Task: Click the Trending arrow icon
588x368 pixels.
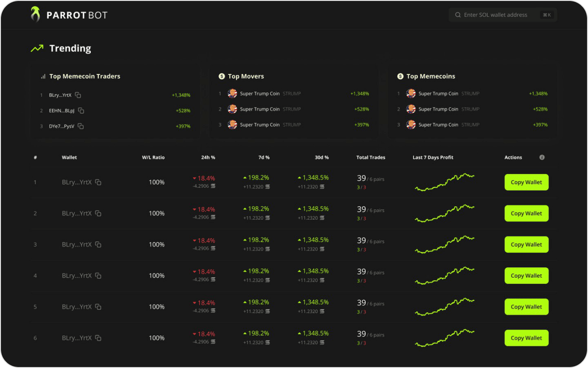Action: [37, 48]
